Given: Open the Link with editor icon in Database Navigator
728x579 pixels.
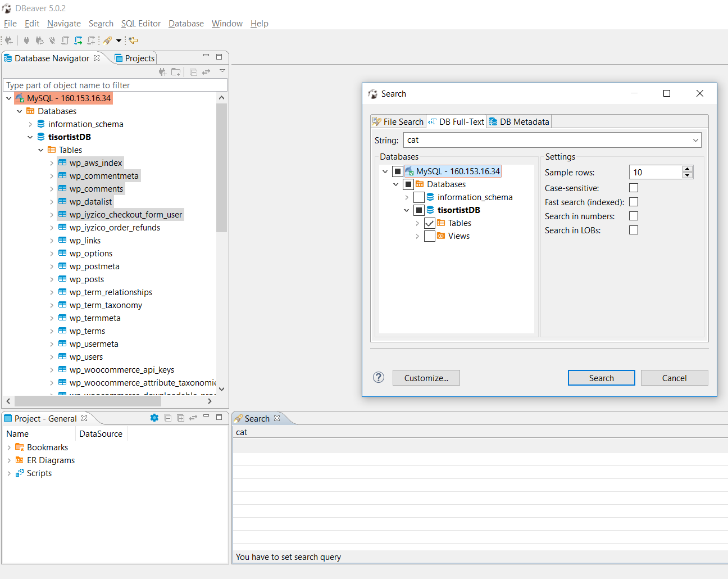Looking at the screenshot, I should [x=206, y=71].
